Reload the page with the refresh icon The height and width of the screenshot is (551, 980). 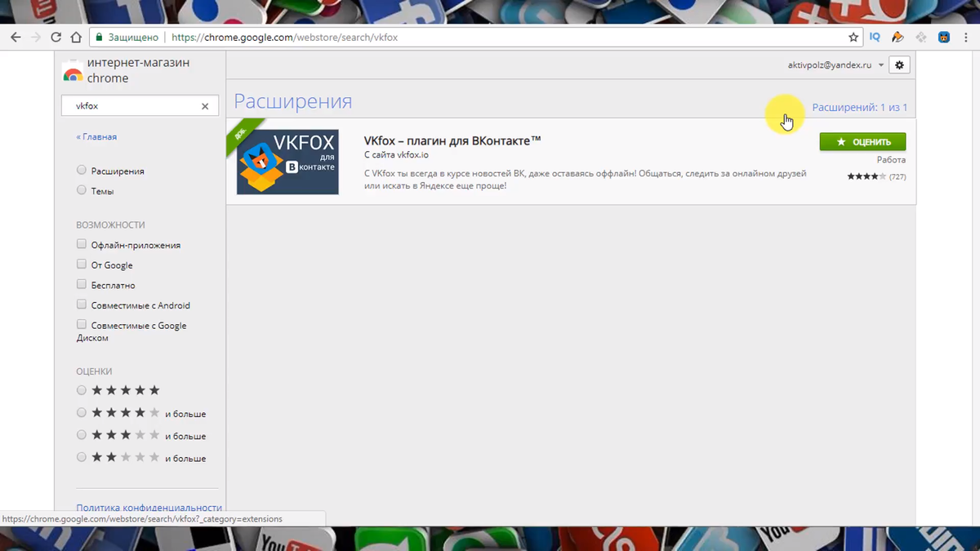56,38
